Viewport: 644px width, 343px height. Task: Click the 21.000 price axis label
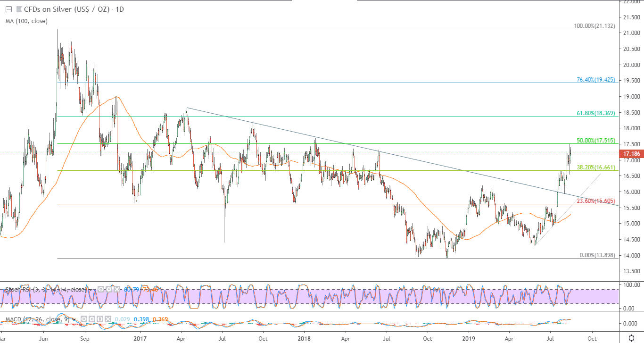(631, 33)
